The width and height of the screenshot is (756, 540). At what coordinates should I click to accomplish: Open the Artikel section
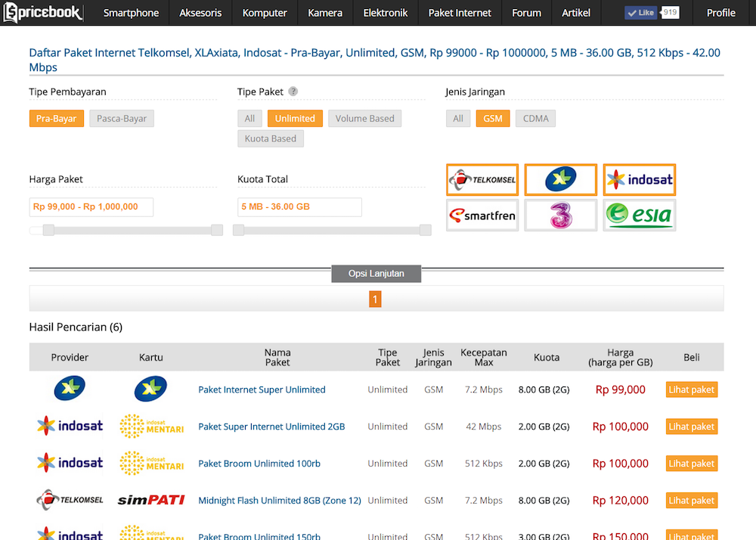576,13
